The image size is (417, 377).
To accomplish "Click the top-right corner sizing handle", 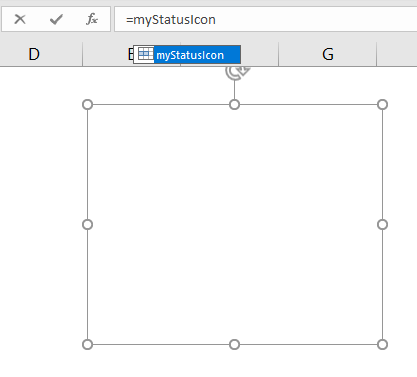I will [382, 105].
